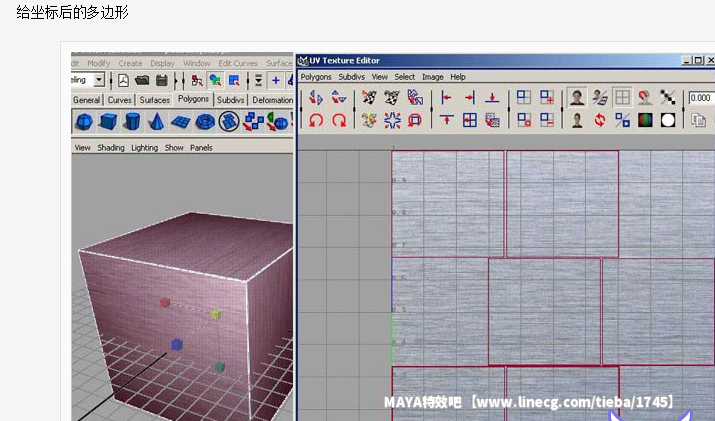The width and height of the screenshot is (715, 421).
Task: Rotate UVs counterclockwise icon
Action: (316, 120)
